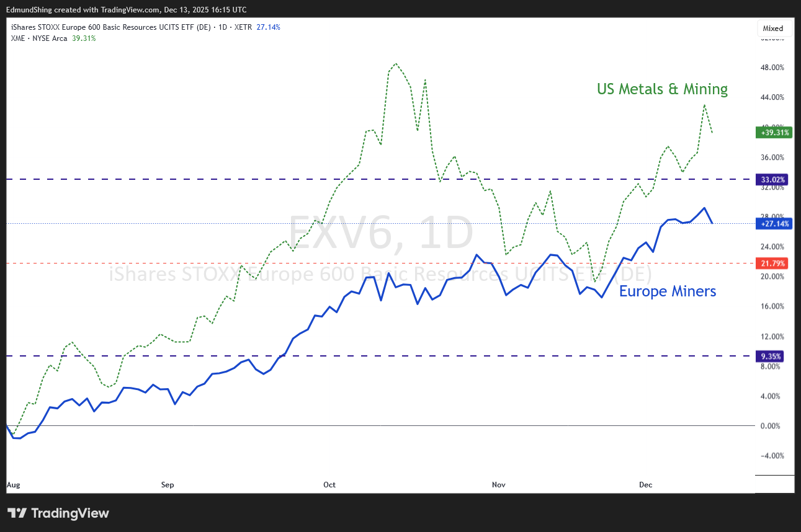Viewport: 801px width, 532px height.
Task: Click the Sep label on time axis
Action: coord(167,484)
